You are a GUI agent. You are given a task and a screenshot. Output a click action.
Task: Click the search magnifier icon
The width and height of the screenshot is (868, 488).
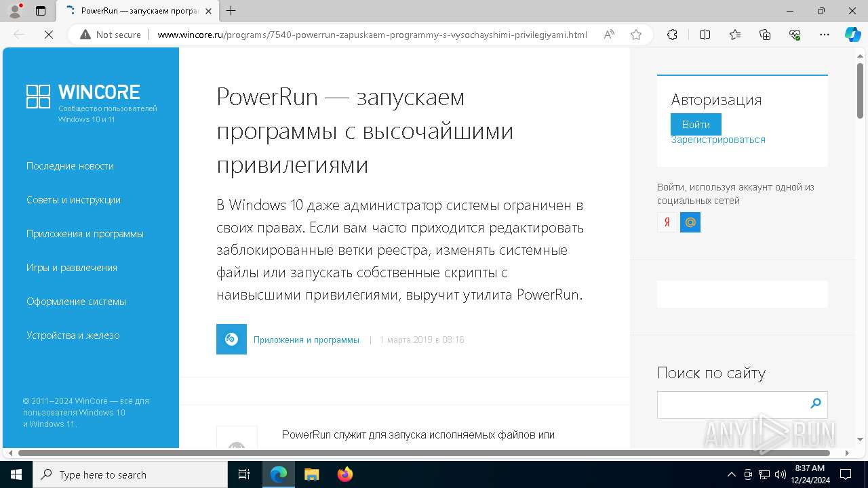tap(816, 404)
